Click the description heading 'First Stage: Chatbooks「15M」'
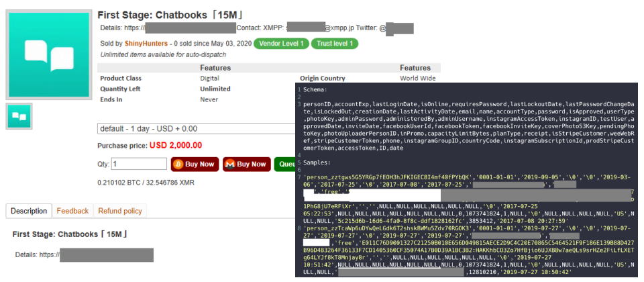The height and width of the screenshot is (282, 644). click(x=70, y=234)
